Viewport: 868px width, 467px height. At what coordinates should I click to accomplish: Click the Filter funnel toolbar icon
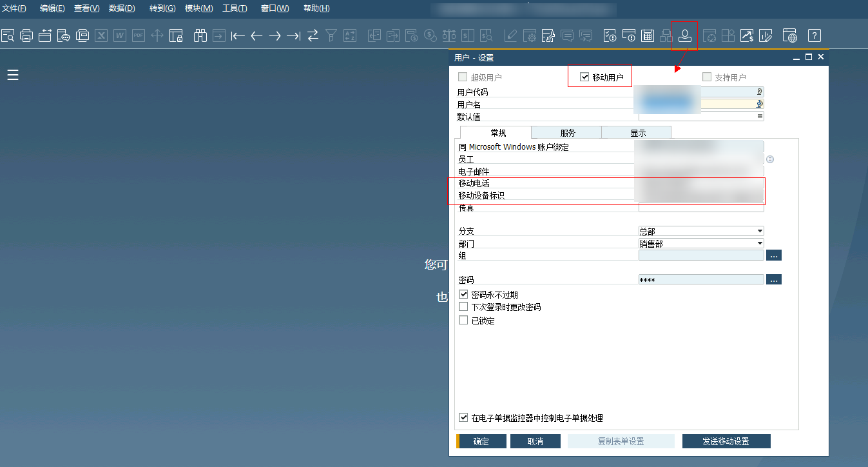click(331, 35)
